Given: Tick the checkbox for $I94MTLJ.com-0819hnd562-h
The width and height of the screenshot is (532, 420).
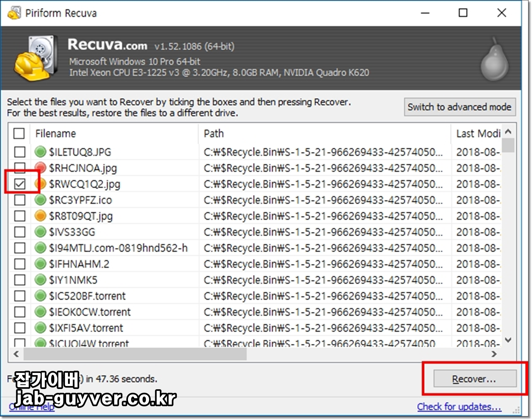Looking at the screenshot, I should click(x=20, y=248).
